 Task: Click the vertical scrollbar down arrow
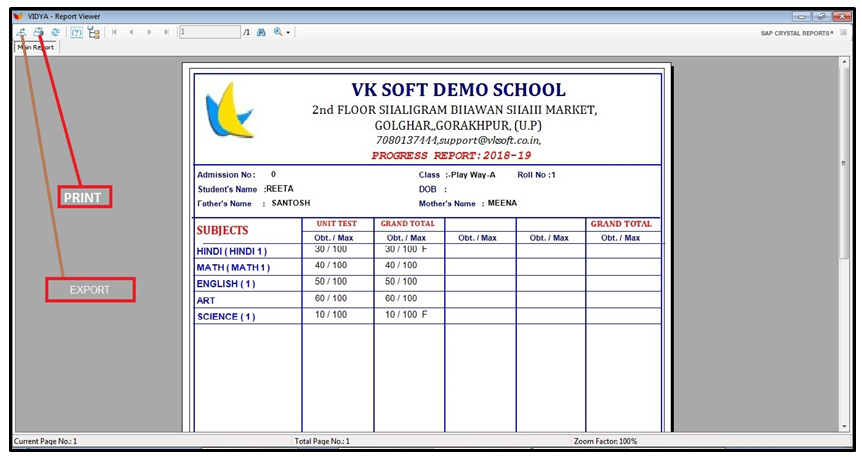[844, 426]
